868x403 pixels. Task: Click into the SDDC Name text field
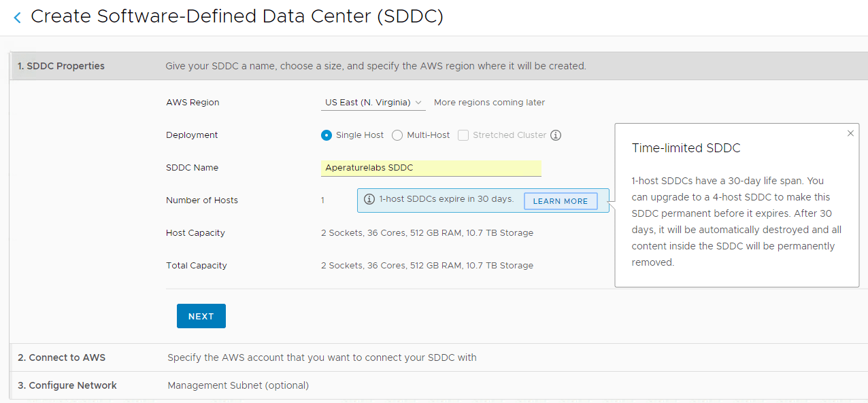tap(431, 168)
